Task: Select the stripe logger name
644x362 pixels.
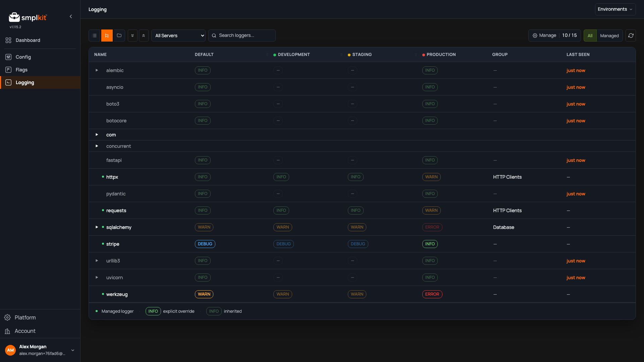Action: tap(113, 244)
